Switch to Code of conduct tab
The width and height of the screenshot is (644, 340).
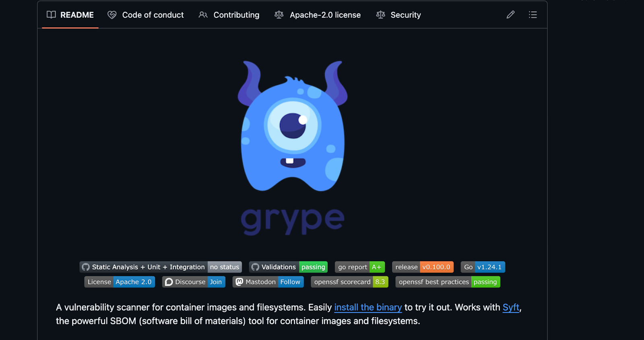pyautogui.click(x=145, y=15)
